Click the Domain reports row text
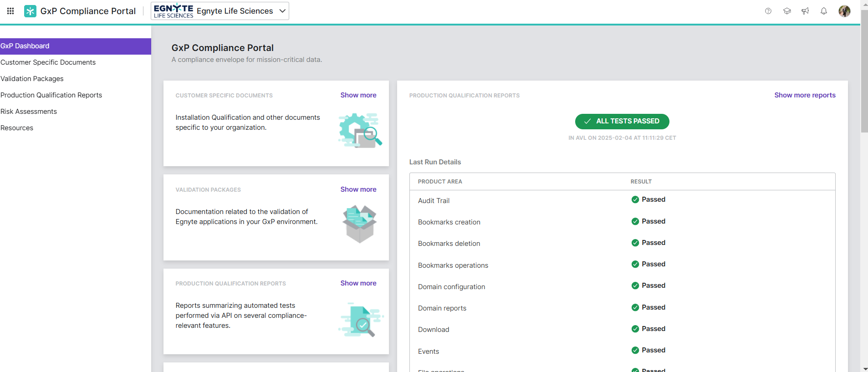The image size is (868, 372). [442, 308]
